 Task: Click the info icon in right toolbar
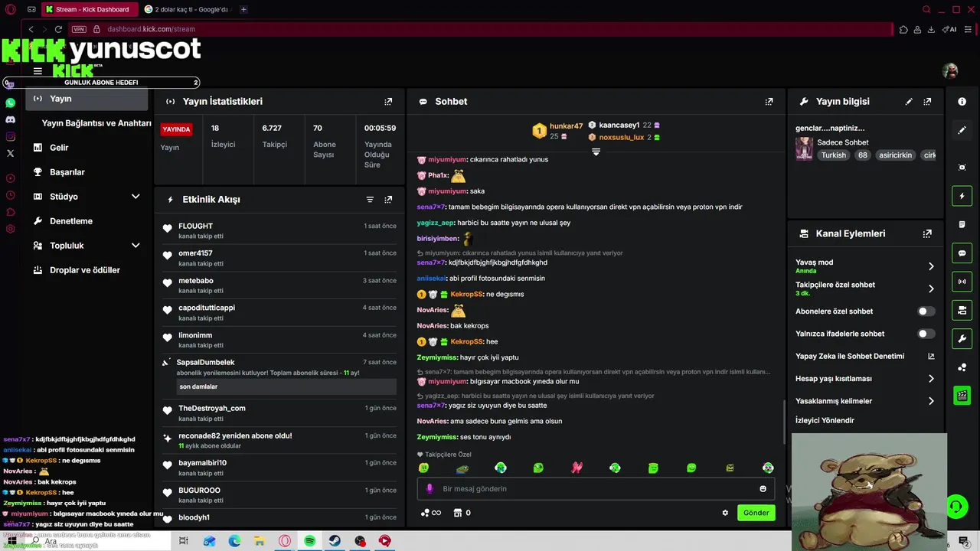(962, 102)
